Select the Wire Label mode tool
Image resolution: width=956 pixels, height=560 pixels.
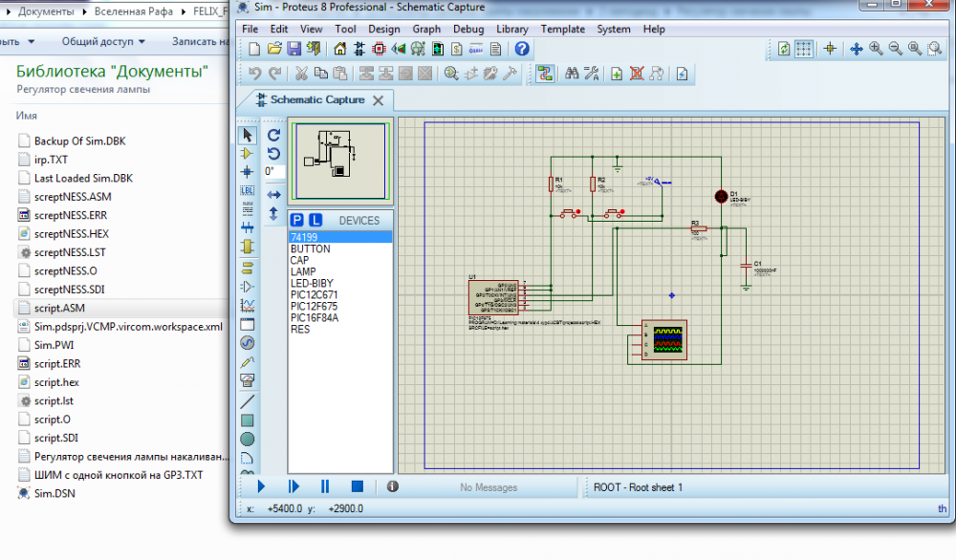click(248, 190)
